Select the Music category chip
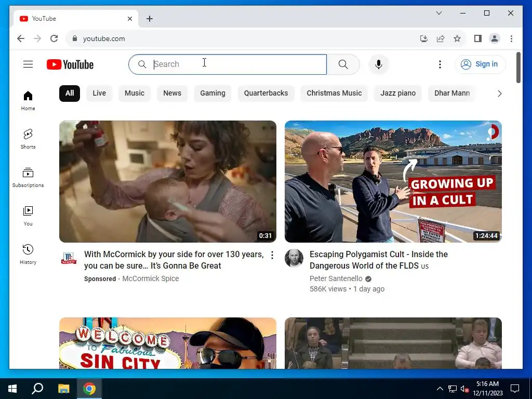Screen dimensions: 532x399 [135, 94]
